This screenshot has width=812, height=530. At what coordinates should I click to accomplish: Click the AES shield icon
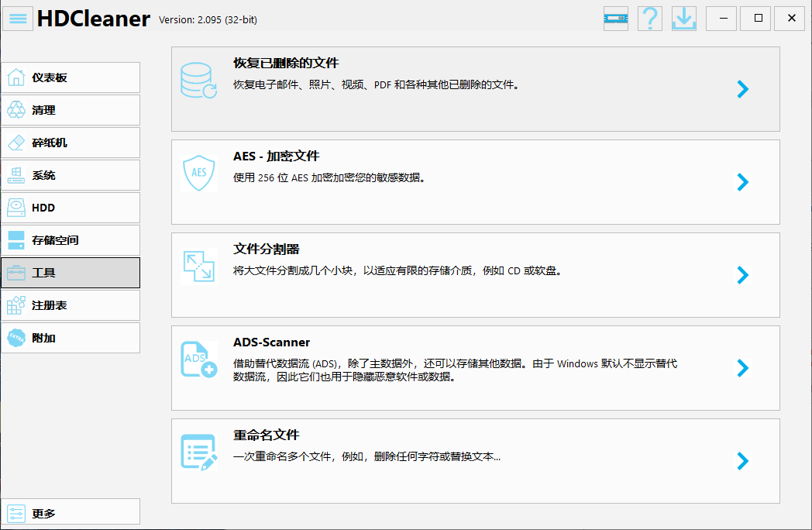tap(199, 173)
